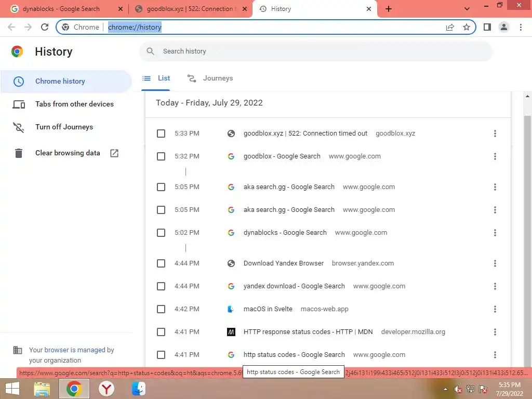532x399 pixels.
Task: Focus the chrome://history address bar
Action: pyautogui.click(x=265, y=27)
